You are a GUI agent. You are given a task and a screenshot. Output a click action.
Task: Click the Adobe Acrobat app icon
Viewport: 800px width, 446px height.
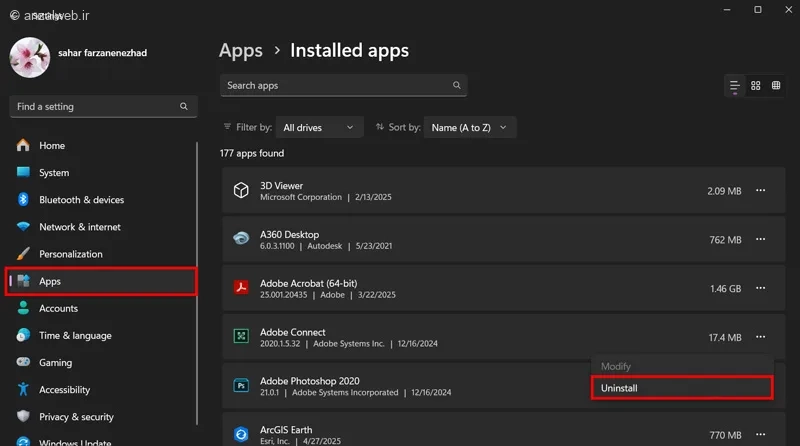[241, 289]
